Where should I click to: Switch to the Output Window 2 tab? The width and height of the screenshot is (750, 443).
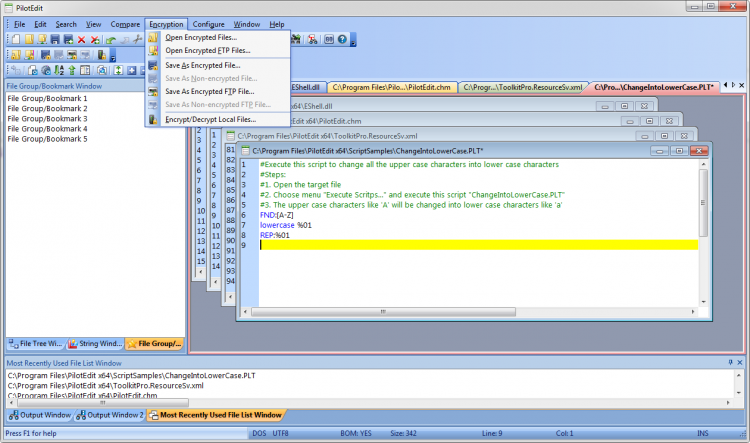click(110, 415)
